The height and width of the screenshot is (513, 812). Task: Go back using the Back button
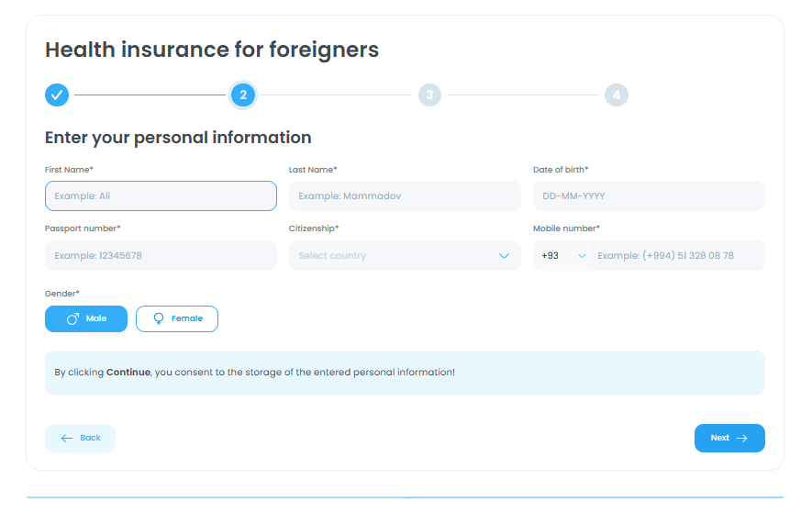coord(81,438)
